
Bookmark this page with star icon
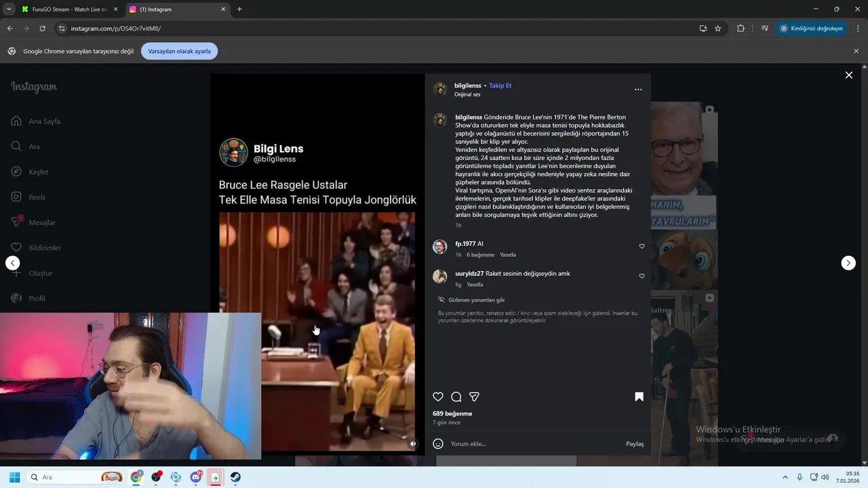pos(718,28)
